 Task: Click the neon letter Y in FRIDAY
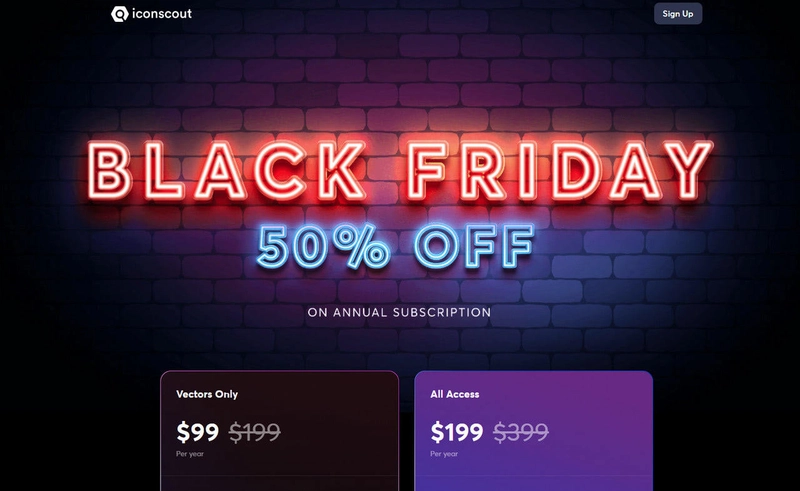688,169
